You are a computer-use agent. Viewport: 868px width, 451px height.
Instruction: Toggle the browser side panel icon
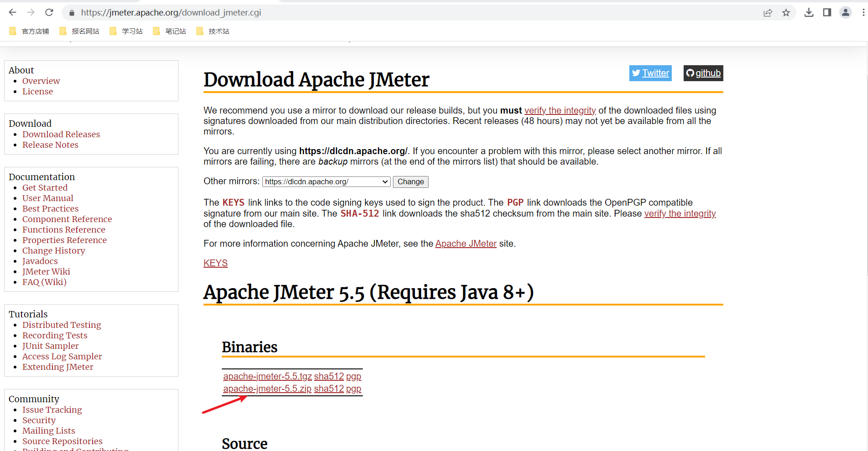click(827, 12)
